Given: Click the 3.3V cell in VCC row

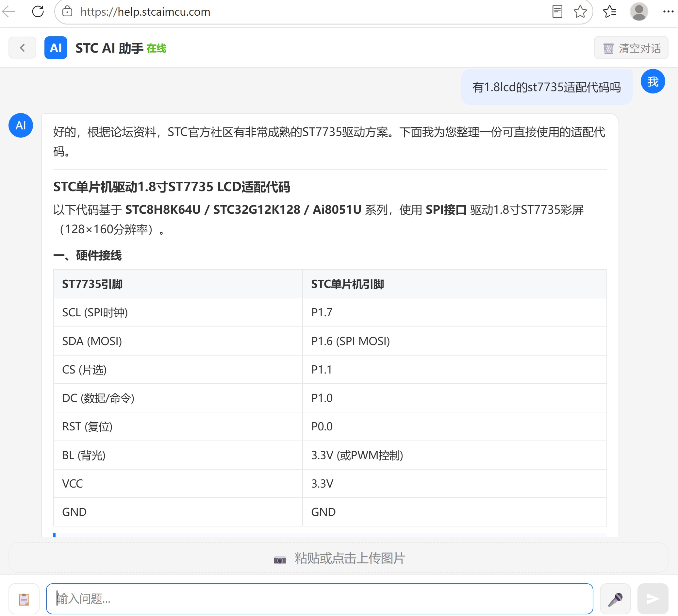Looking at the screenshot, I should (455, 483).
